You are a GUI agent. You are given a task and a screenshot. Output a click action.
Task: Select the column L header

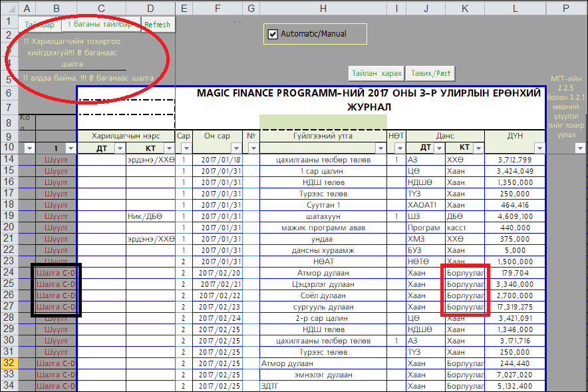515,8
